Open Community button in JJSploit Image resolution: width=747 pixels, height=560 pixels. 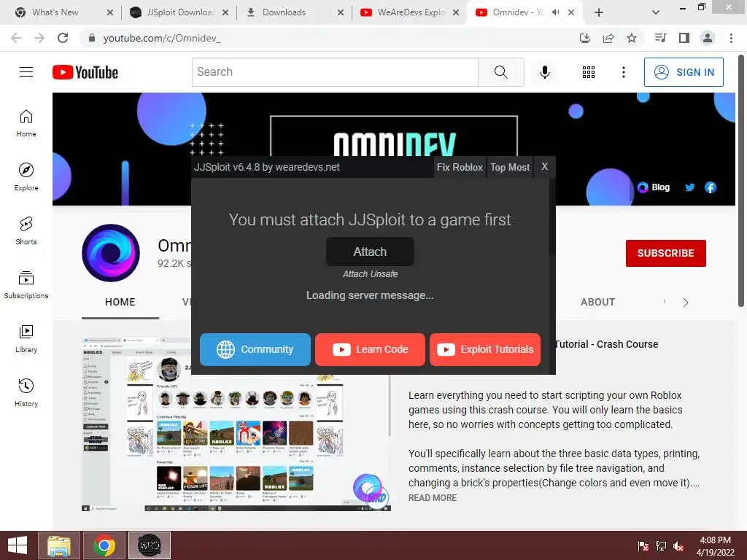255,349
